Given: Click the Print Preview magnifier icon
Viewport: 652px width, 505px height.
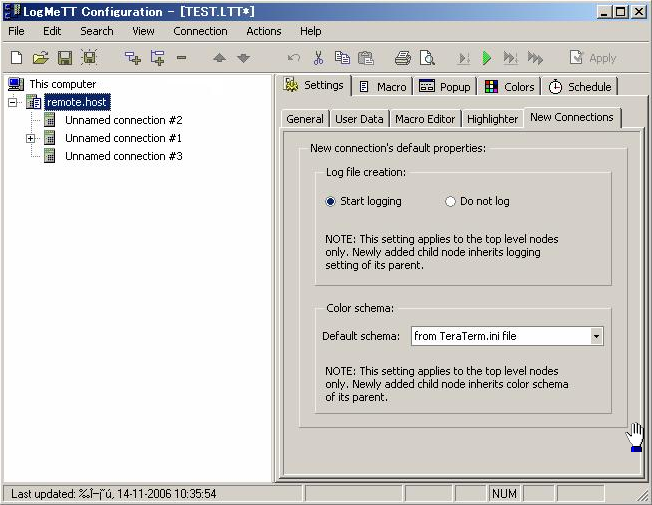Looking at the screenshot, I should click(x=427, y=58).
